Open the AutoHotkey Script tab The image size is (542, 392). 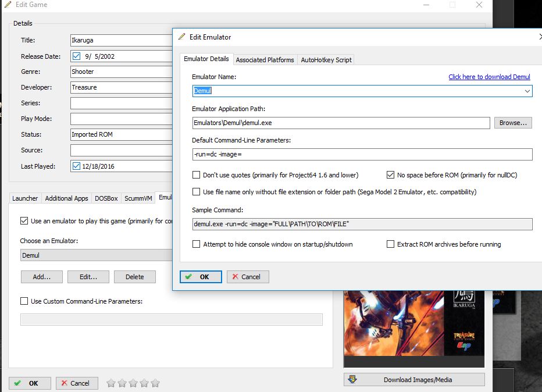(326, 60)
